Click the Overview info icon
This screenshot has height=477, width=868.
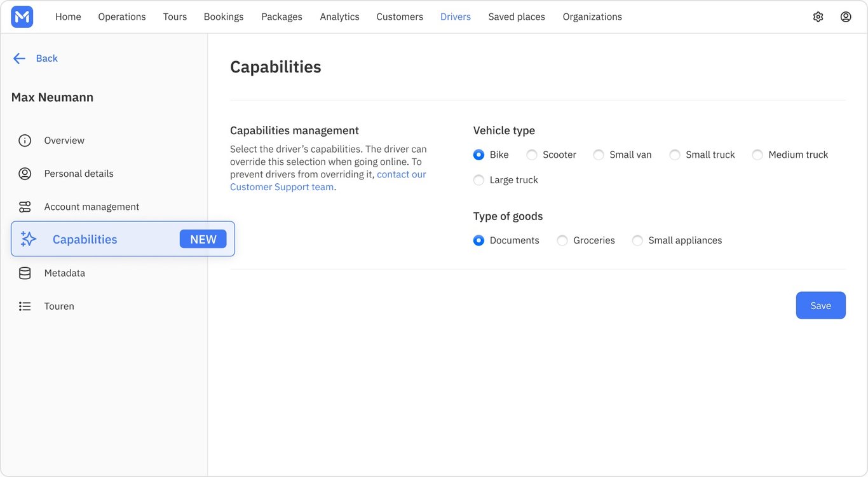[25, 141]
